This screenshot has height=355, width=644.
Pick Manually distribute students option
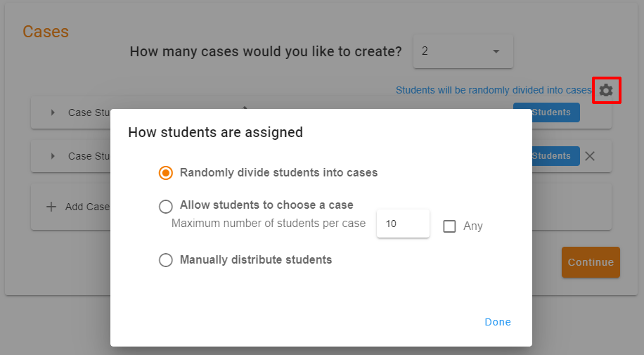[166, 260]
